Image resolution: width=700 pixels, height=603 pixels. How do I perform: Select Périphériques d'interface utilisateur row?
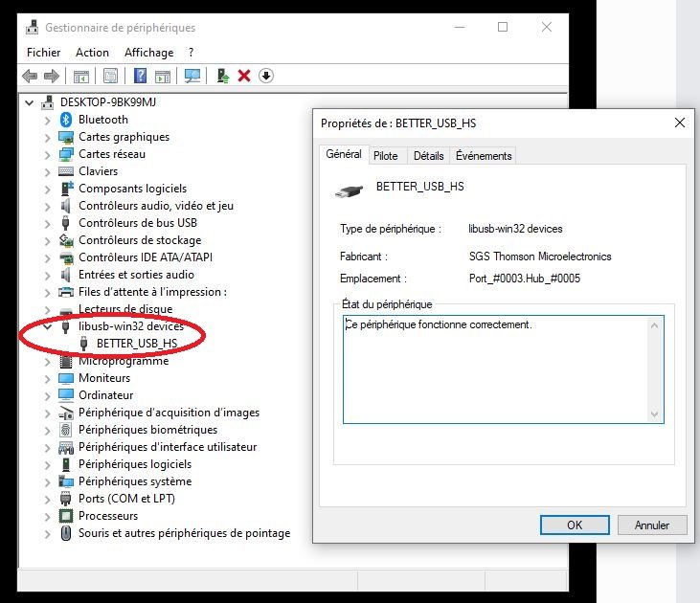[x=168, y=447]
